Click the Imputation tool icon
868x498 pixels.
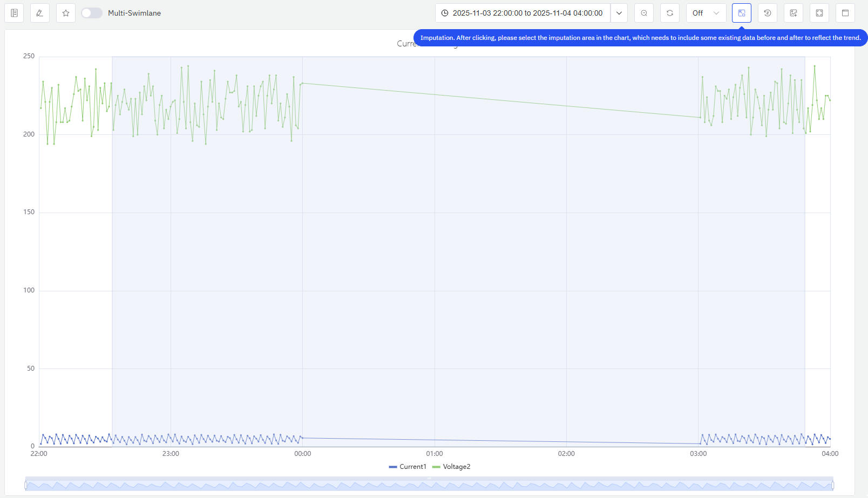[x=742, y=13]
